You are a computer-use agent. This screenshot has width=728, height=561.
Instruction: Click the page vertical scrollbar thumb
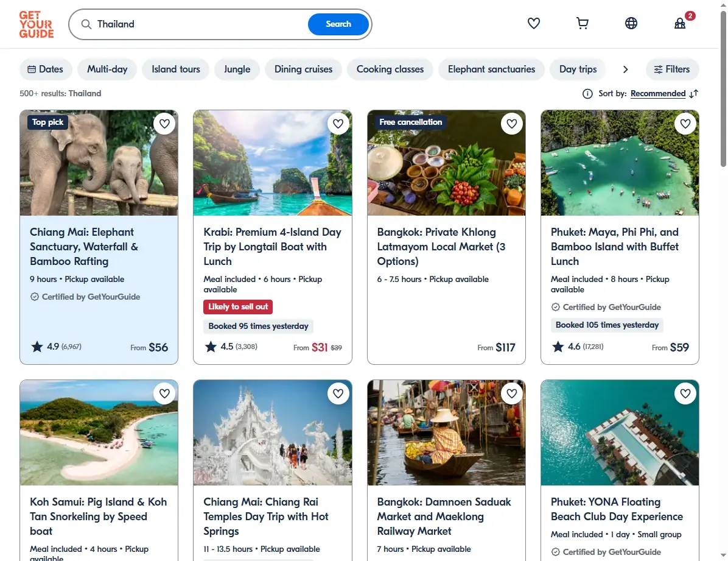point(723,88)
